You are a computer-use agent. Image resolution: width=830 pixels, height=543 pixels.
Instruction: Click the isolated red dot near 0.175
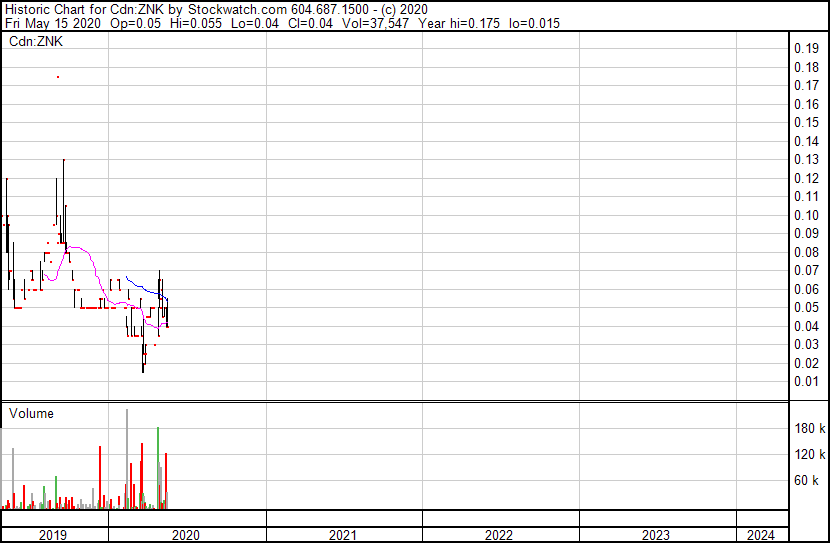[x=57, y=77]
